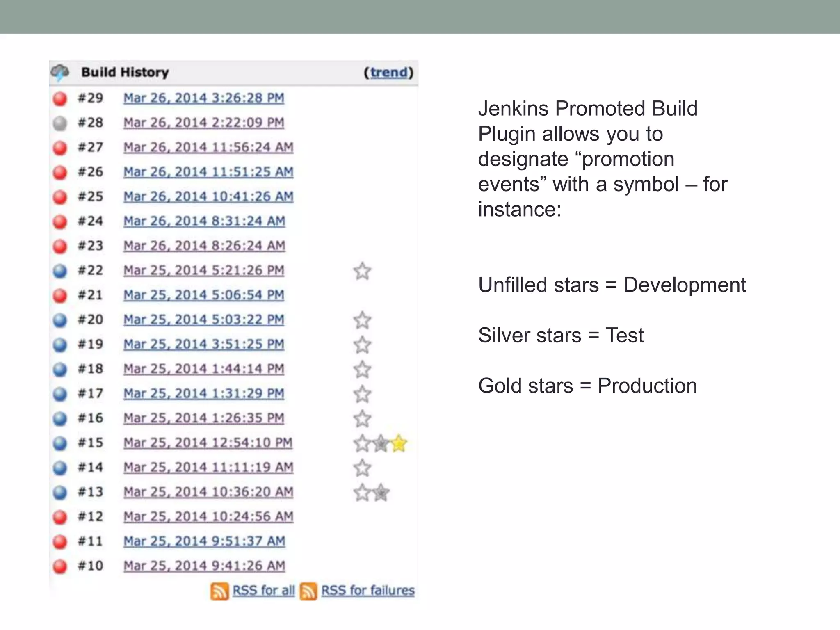This screenshot has height=630, width=840.
Task: Click red status ball for build #23
Action: [x=60, y=246]
